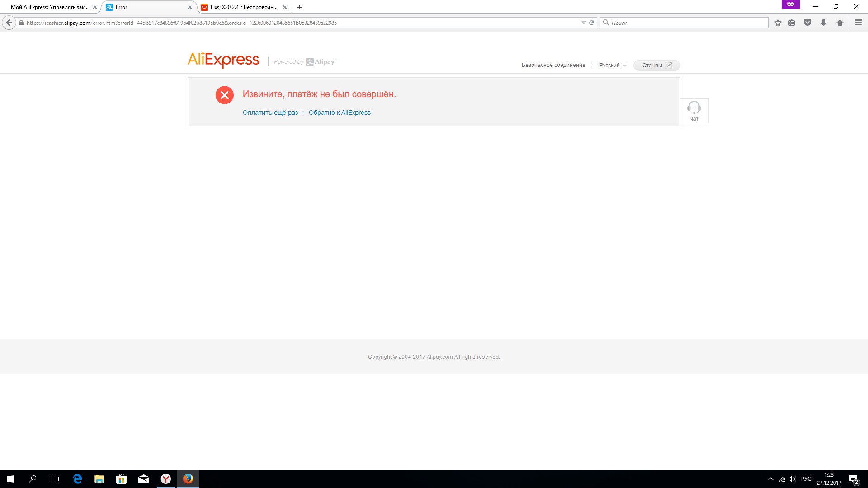Switch to Мой AliExpress tab
The image size is (868, 488).
click(50, 7)
